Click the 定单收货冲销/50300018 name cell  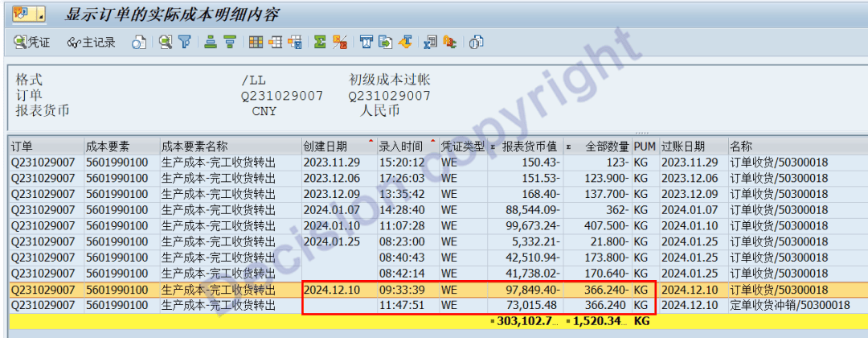pyautogui.click(x=789, y=305)
